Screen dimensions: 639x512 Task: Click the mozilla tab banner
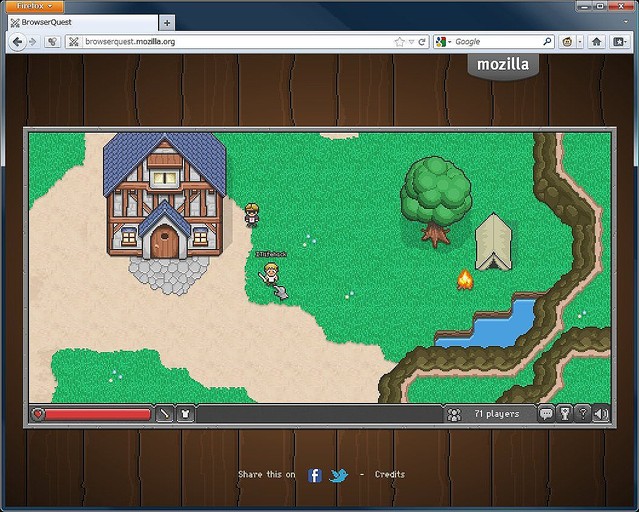(x=503, y=65)
